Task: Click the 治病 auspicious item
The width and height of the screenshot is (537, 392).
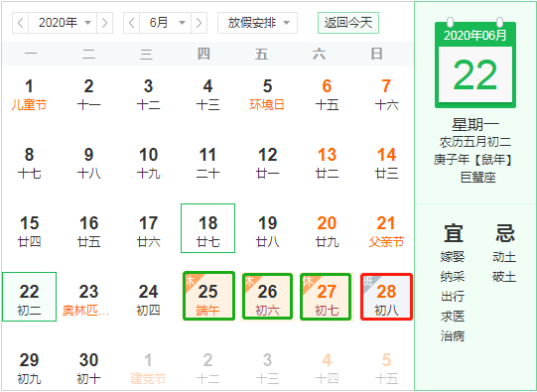Action: pos(453,335)
